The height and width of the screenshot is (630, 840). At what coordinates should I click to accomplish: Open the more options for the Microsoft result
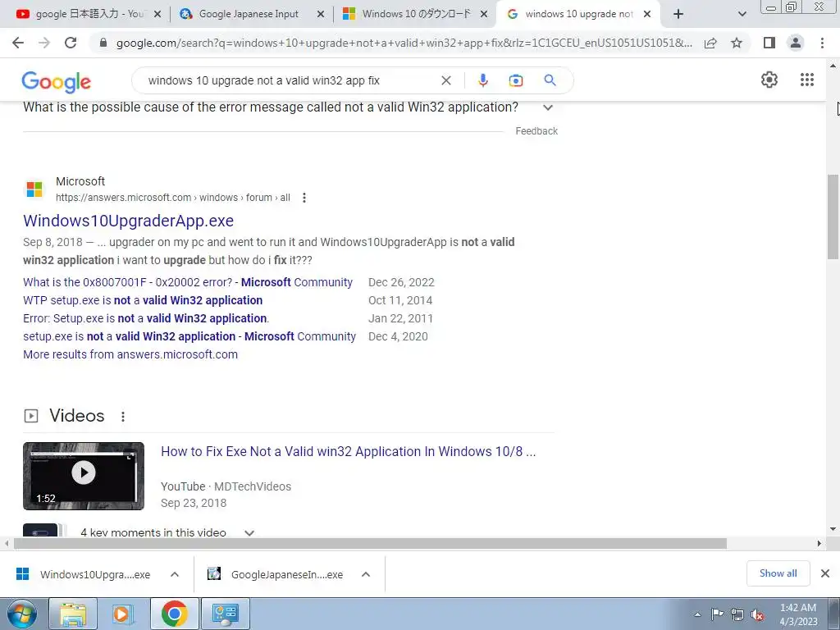[304, 198]
